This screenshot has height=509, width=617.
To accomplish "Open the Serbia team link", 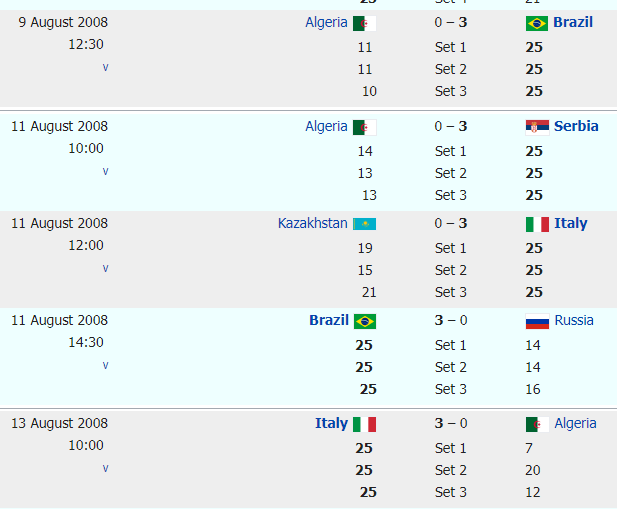I will click(x=576, y=126).
